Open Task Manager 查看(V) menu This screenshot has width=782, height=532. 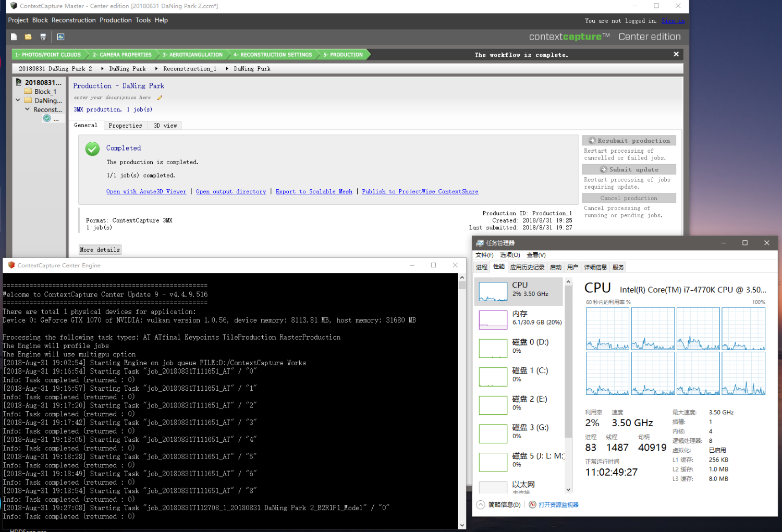pyautogui.click(x=536, y=255)
